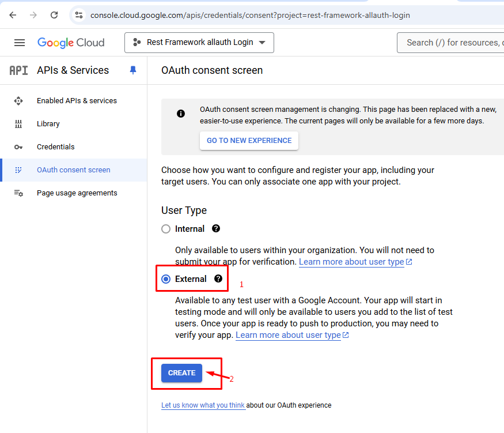The image size is (504, 433).
Task: Go back using the browser back arrow
Action: click(x=13, y=15)
